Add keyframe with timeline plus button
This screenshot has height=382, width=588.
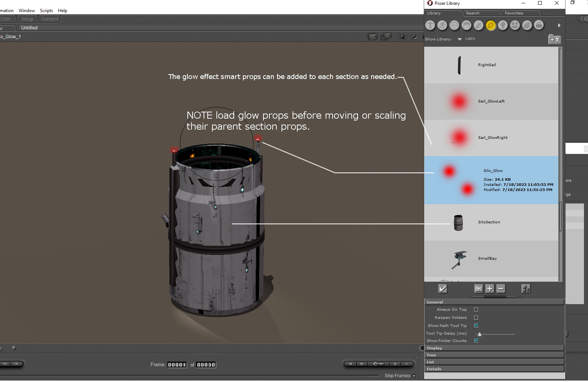(395, 364)
